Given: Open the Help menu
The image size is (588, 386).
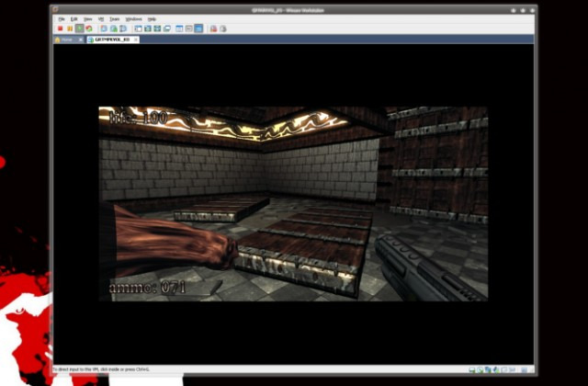Looking at the screenshot, I should coord(152,18).
